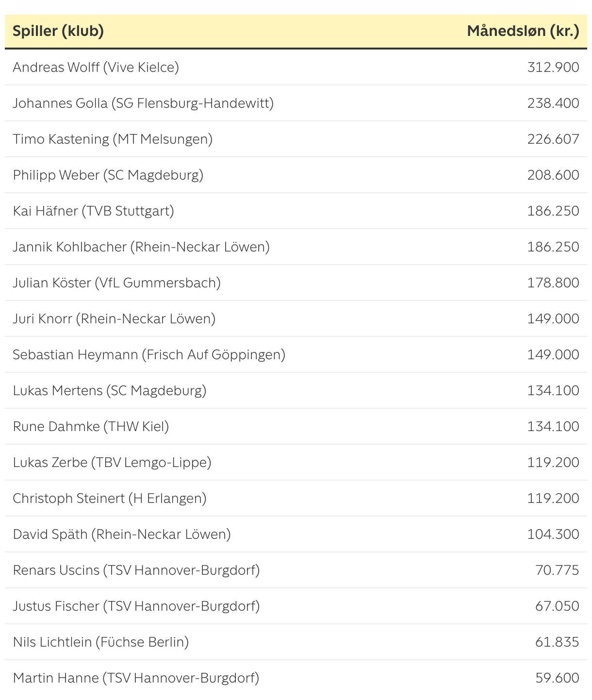
Task: Click the salary 67.050 for Justus Fischer
Action: 557,606
